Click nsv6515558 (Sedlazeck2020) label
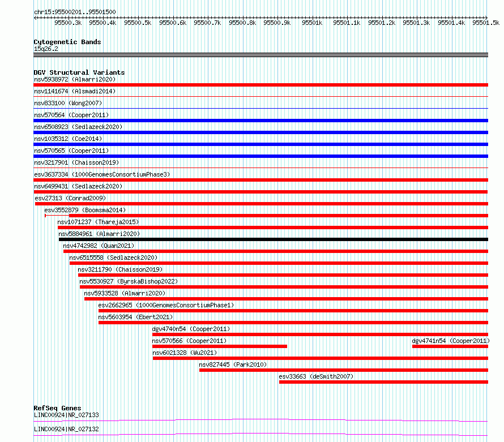The image size is (504, 442). (113, 258)
